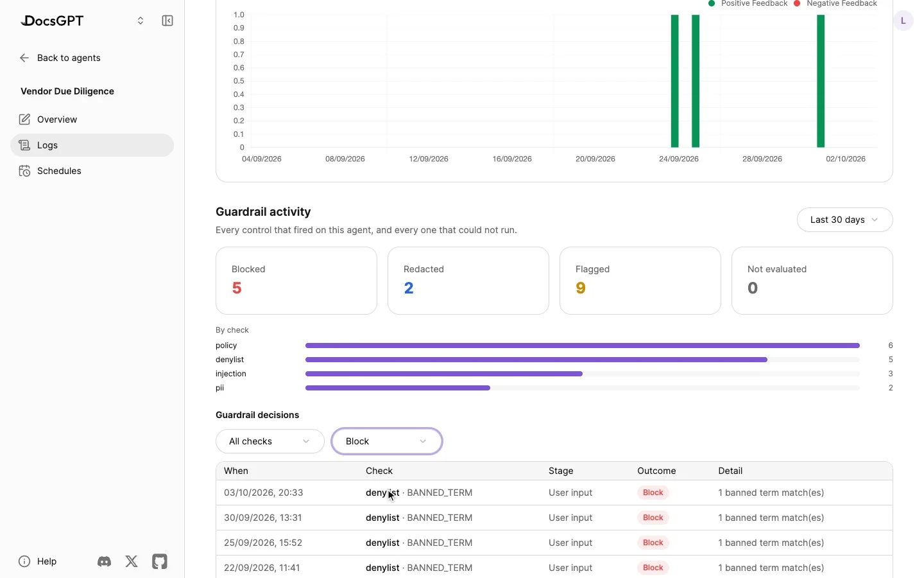Click the denylist check bar

point(536,360)
